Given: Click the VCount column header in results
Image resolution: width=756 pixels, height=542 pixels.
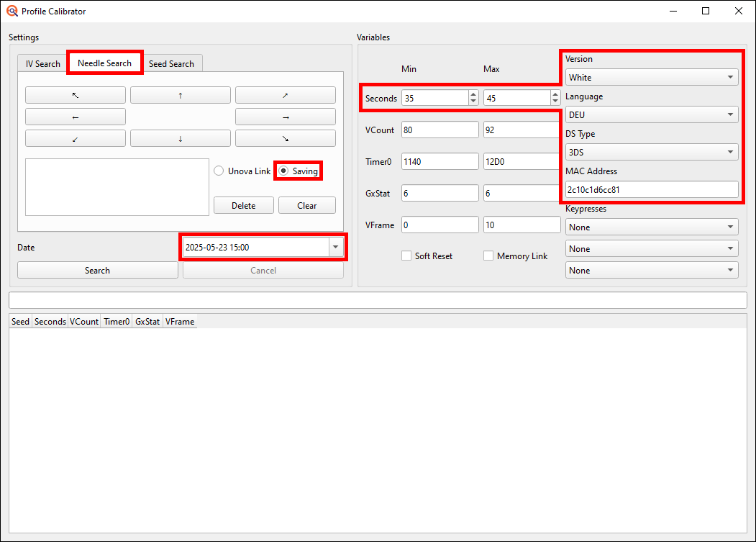Looking at the screenshot, I should pos(84,322).
